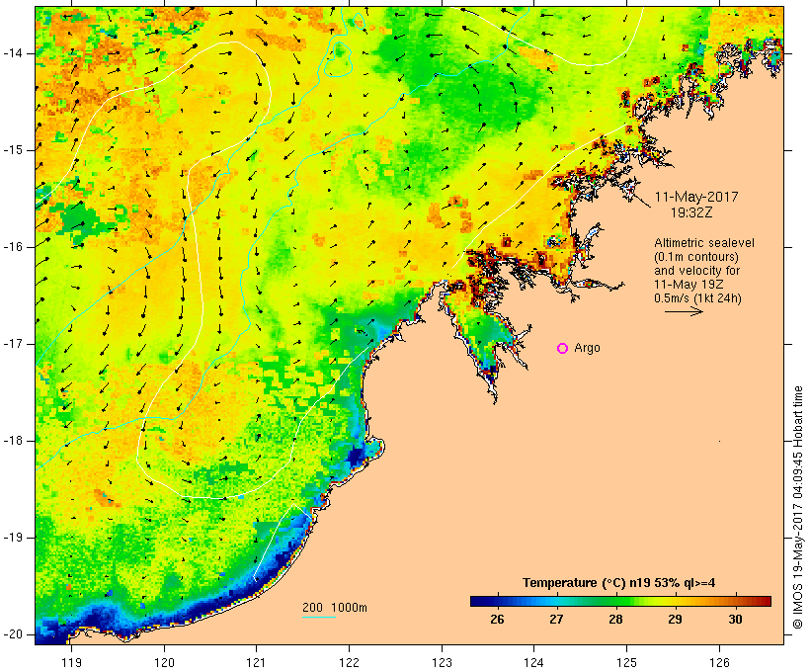
Task: Click longitude axis label '119'
Action: tap(71, 663)
